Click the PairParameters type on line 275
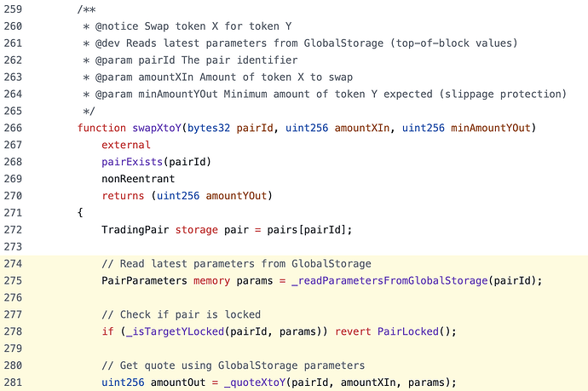This screenshot has height=391, width=588. [x=145, y=280]
